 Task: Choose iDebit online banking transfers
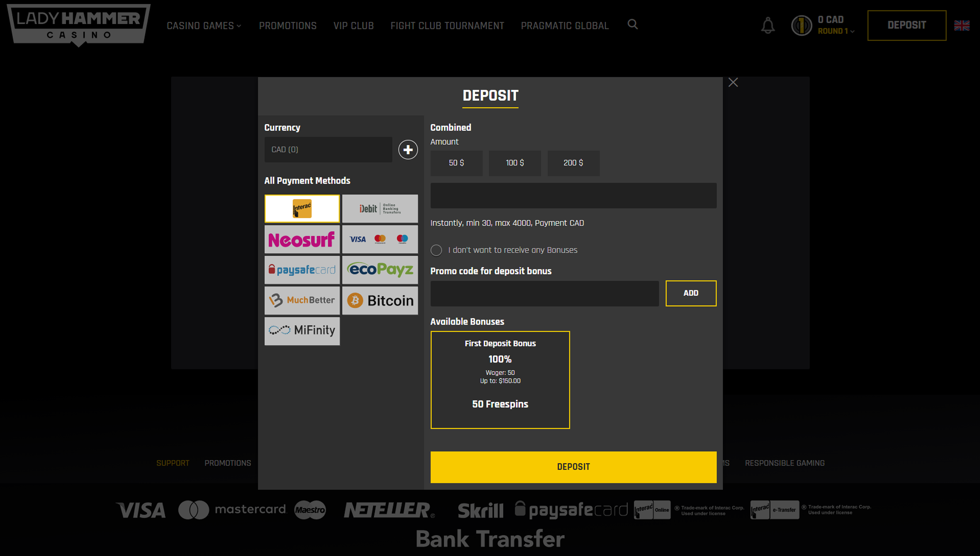pos(380,208)
